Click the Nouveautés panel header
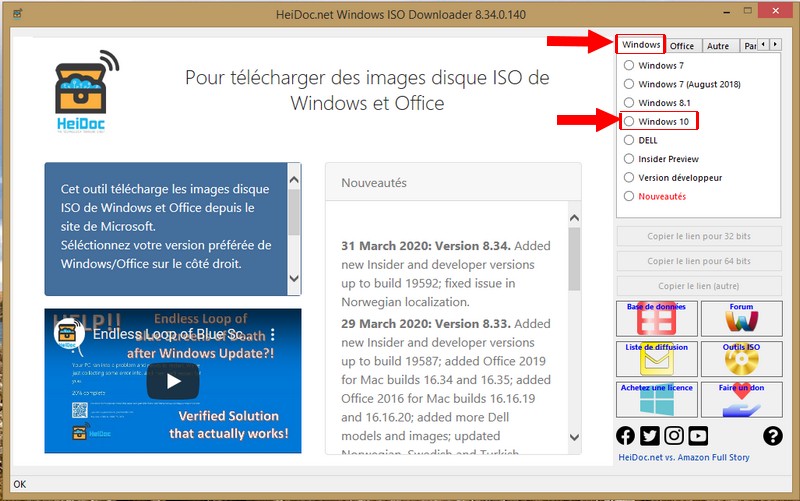Screen dimensions: 800x501 453,182
